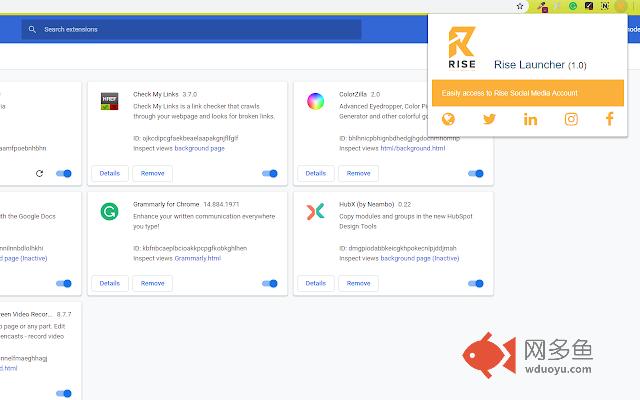Inspect Check My Links background page
Screen dimensions: 640x400
[x=200, y=149]
